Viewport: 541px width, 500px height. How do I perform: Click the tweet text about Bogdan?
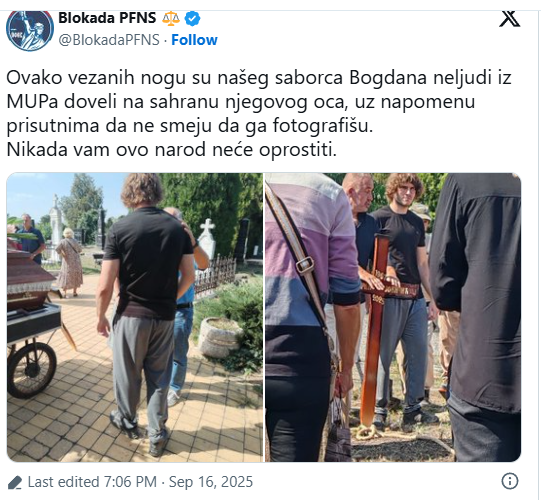coord(259,113)
